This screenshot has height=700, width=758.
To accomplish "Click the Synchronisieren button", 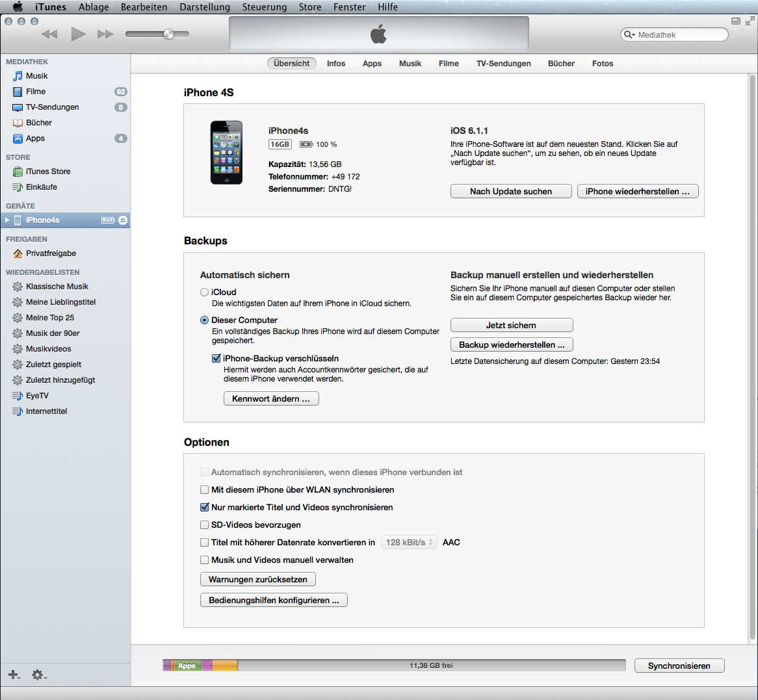I will pyautogui.click(x=679, y=666).
